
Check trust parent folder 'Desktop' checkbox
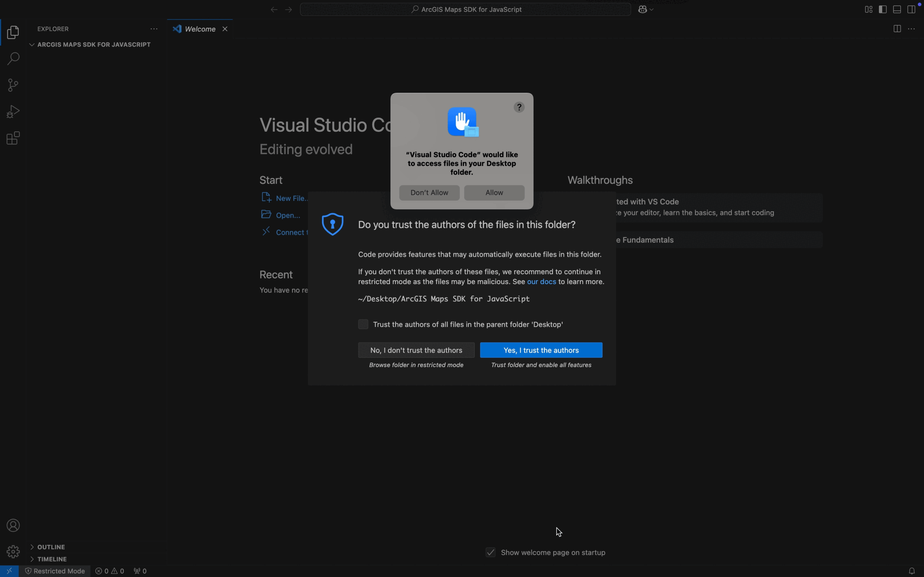[x=363, y=324]
